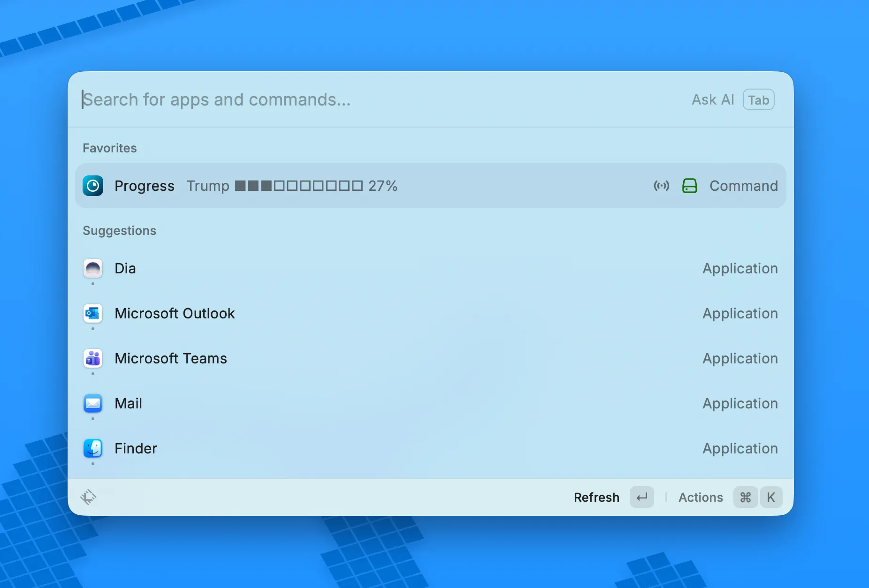Viewport: 869px width, 588px height.
Task: Click the Return key badge next to Refresh
Action: point(642,497)
